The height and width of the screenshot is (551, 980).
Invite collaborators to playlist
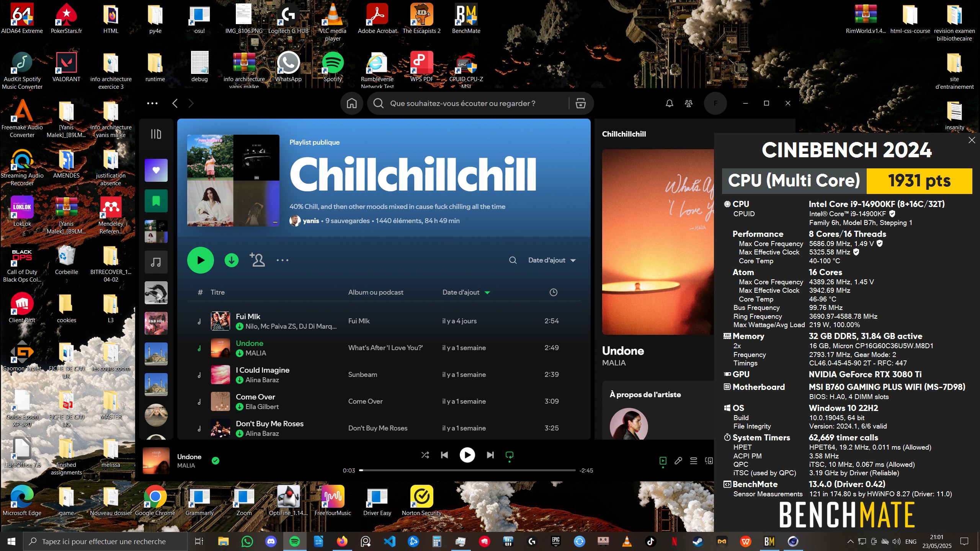tap(257, 260)
